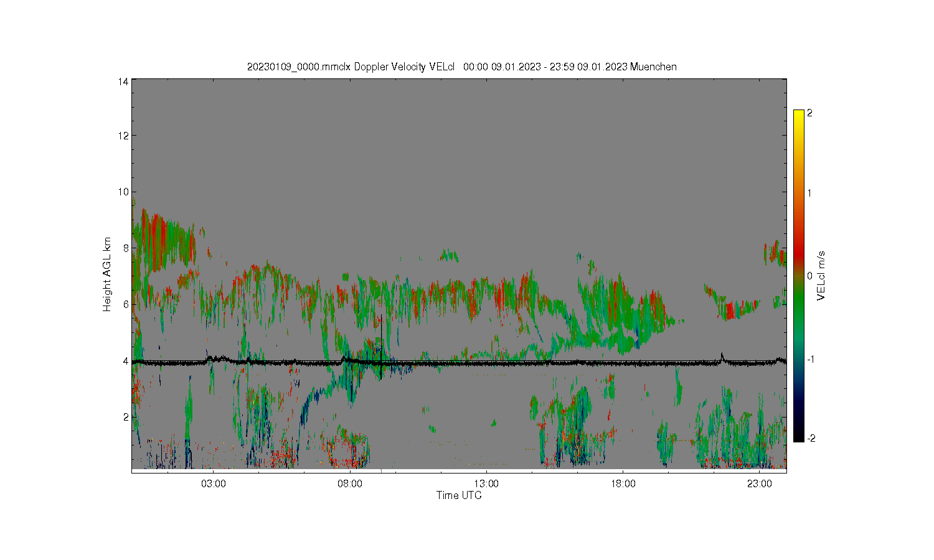
Task: Click the 'Time UTC' axis label
Action: point(459,495)
